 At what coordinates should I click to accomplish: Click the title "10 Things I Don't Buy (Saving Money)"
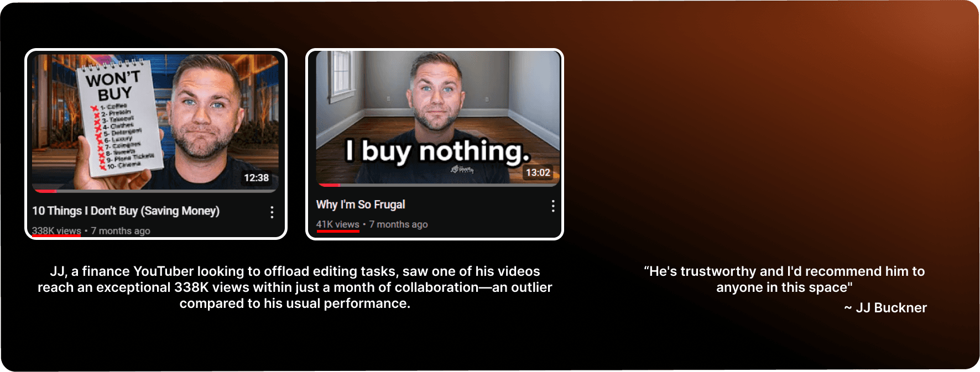pyautogui.click(x=126, y=211)
